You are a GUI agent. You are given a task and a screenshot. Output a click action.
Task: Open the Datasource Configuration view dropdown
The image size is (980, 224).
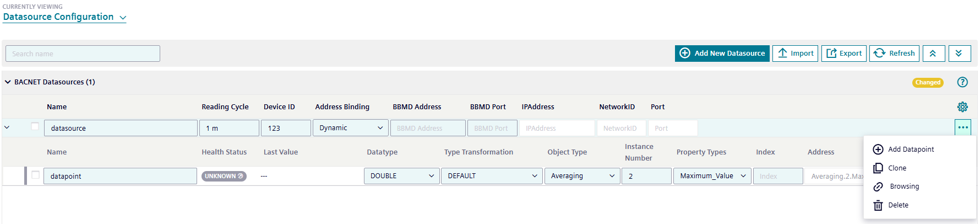click(64, 17)
